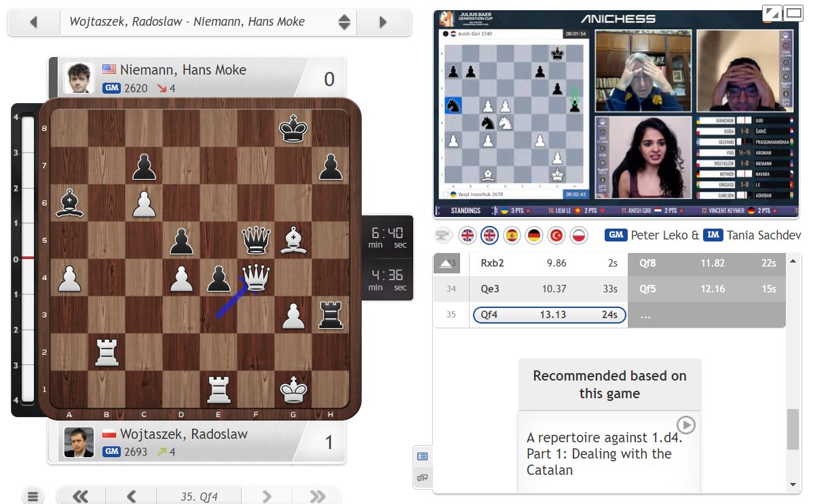Screen dimensions: 813x504
Task: Click Wojtaszek's rating 2693
Action: tap(136, 452)
